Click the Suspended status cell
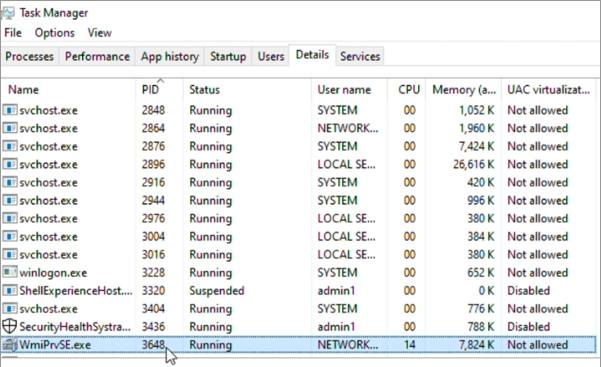 tap(217, 291)
